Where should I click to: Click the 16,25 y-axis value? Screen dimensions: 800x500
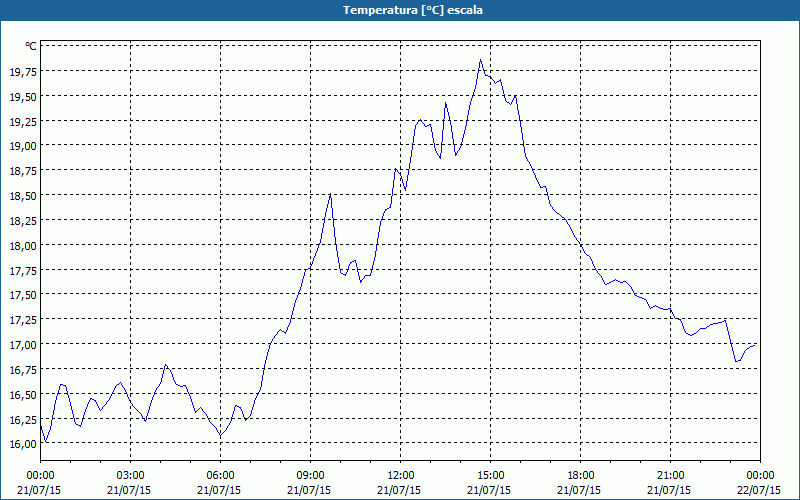point(23,419)
